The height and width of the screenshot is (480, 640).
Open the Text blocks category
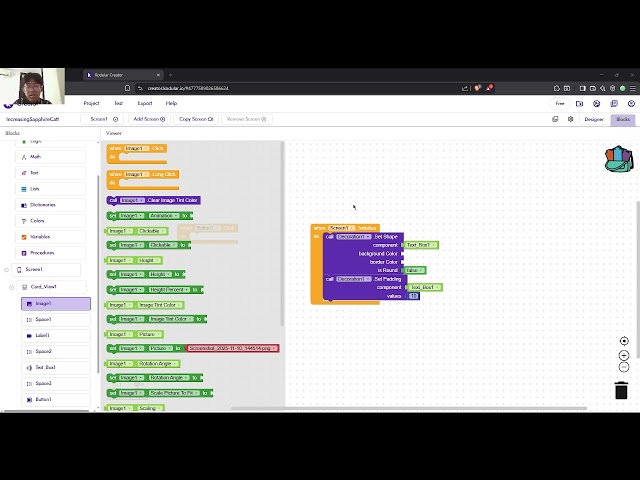coord(51,173)
